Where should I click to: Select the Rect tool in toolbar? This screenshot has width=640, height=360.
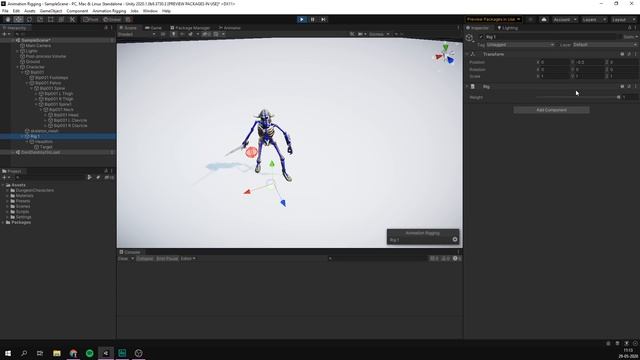51,20
